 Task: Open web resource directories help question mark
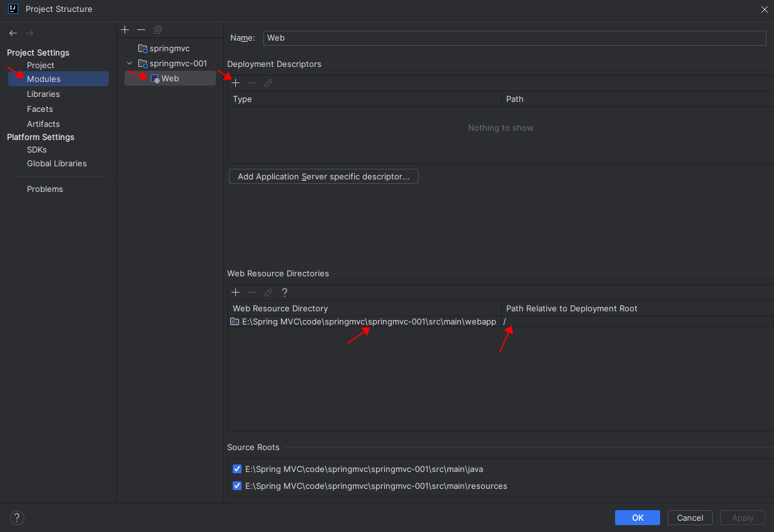pyautogui.click(x=285, y=293)
